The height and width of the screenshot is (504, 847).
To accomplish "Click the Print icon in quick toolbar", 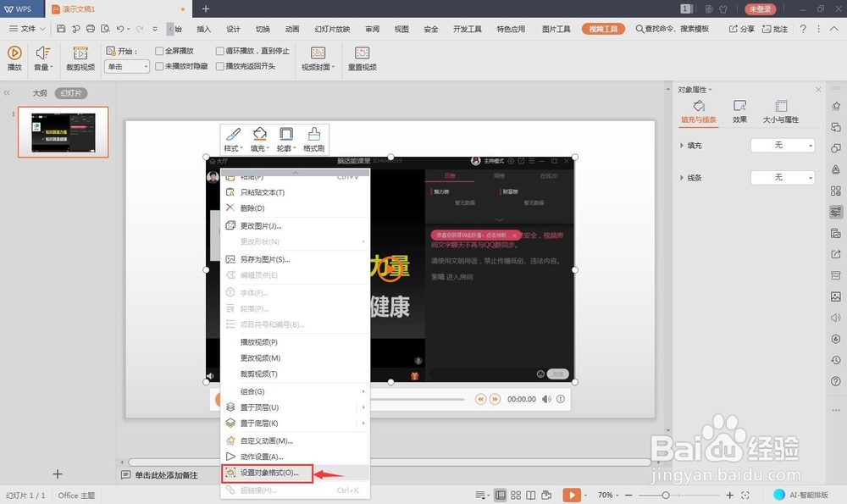I will tap(91, 29).
